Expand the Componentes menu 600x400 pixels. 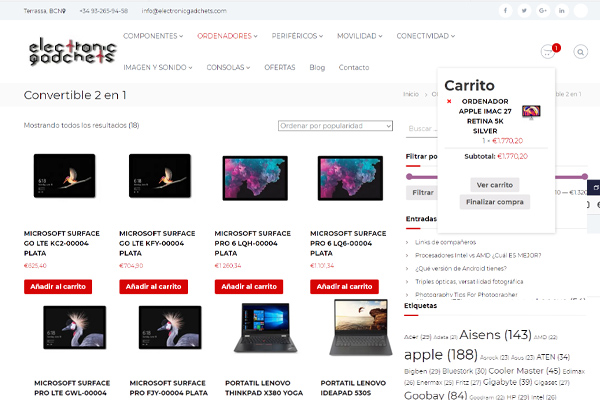click(x=153, y=35)
